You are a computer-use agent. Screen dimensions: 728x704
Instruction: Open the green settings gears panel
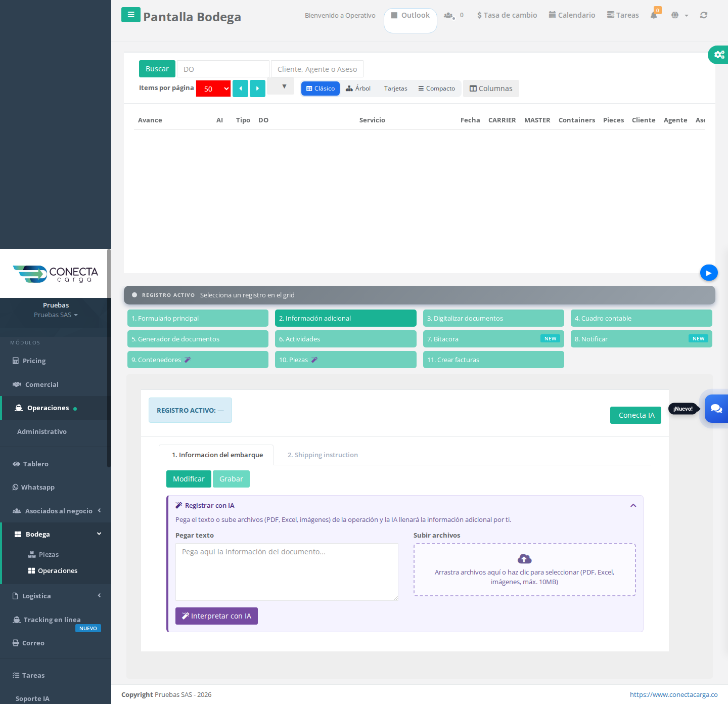pos(718,55)
